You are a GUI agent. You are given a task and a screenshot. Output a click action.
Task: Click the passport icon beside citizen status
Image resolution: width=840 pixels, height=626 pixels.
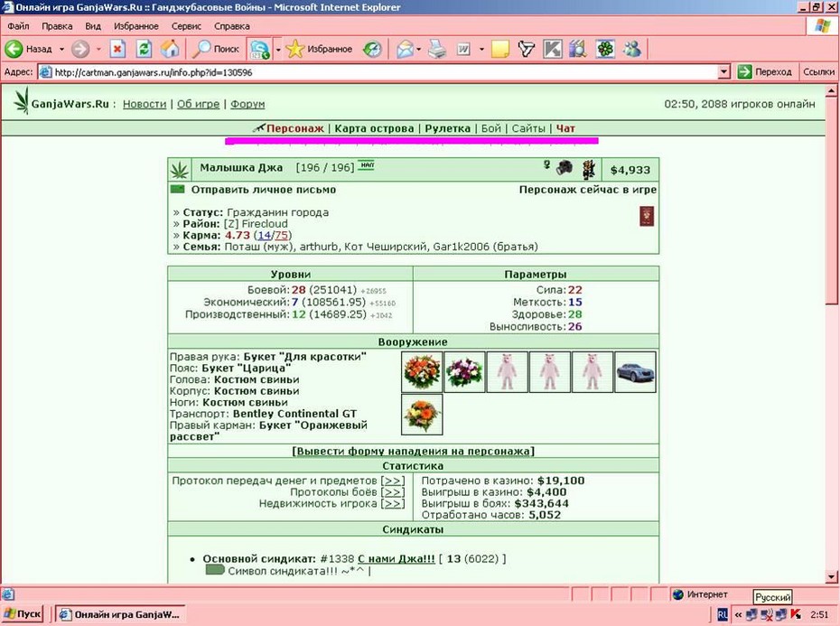click(x=647, y=217)
